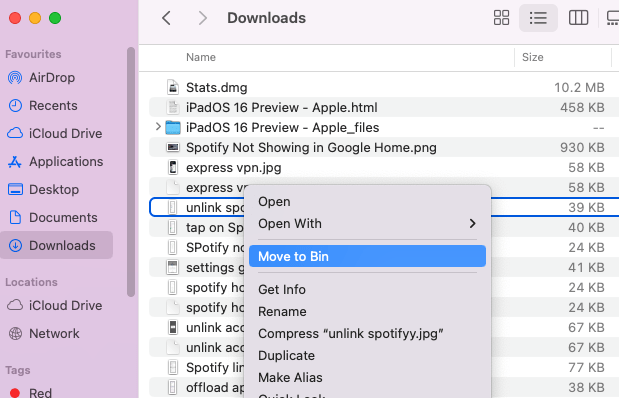Select Downloads in the sidebar
Screen dimensions: 619x398
[56, 245]
